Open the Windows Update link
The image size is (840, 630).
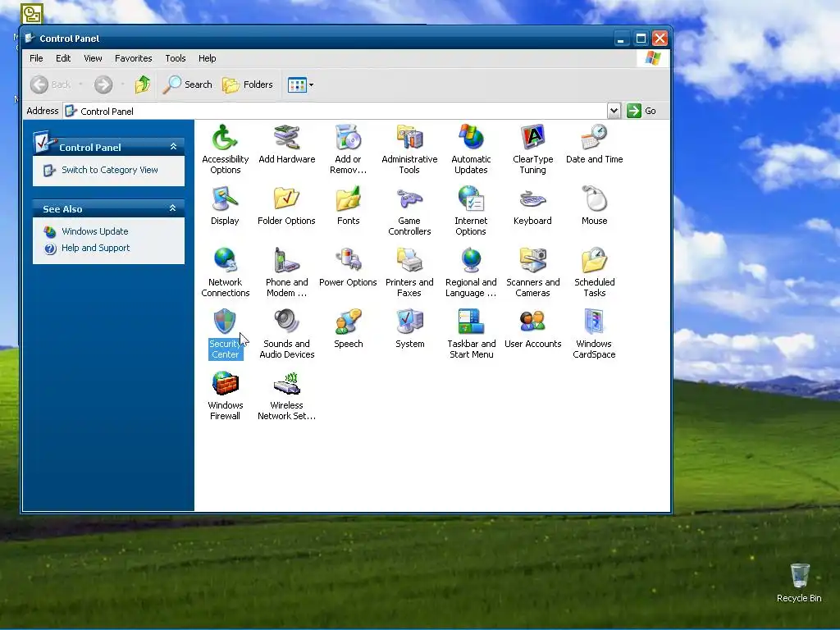pyautogui.click(x=95, y=231)
